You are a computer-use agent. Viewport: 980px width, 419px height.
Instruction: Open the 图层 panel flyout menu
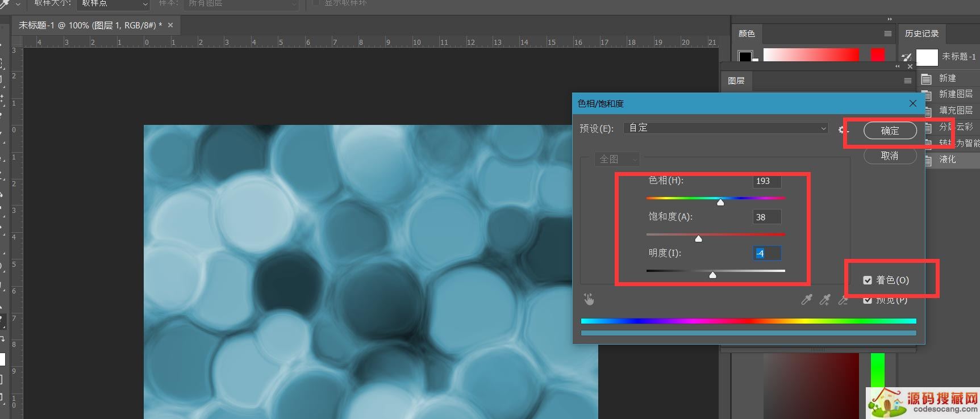point(907,81)
